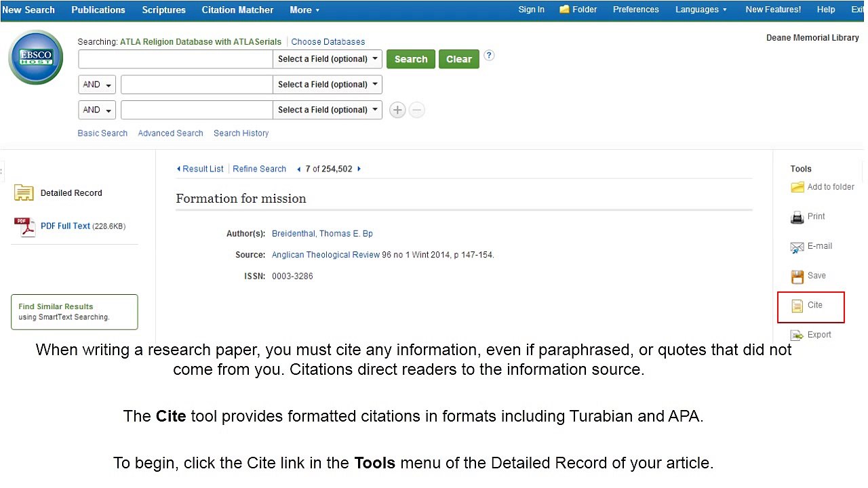Click the Sign In link
This screenshot has height=488, width=868.
pyautogui.click(x=531, y=9)
